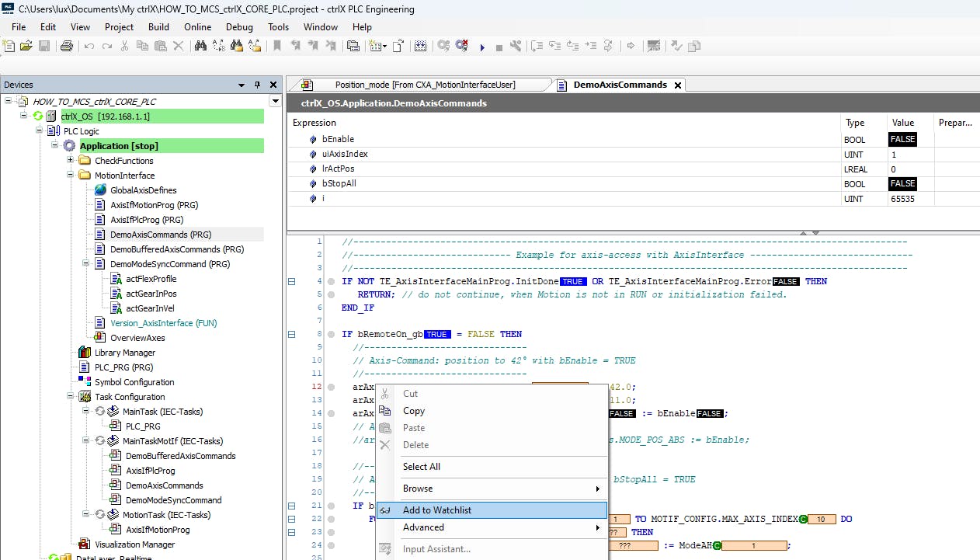Click the Replace toolbar icon
Viewport: 980px width, 560px height.
(218, 47)
